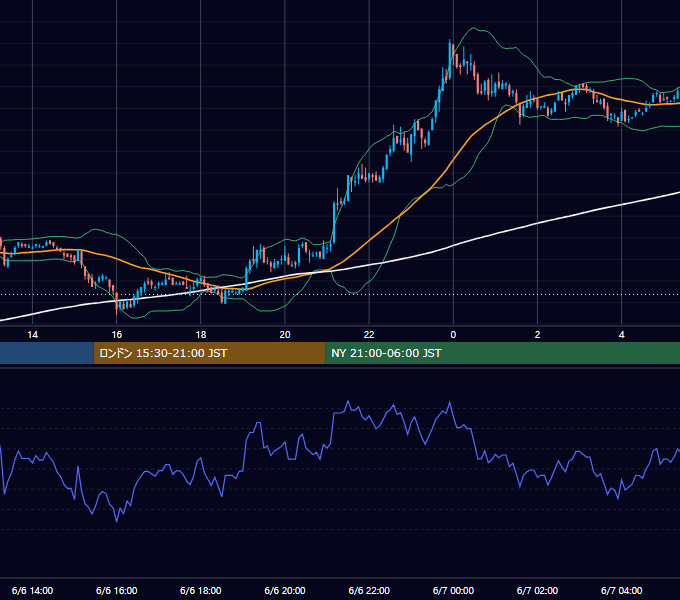
Task: Click the '6/6 16:00' time label
Action: coord(117,590)
